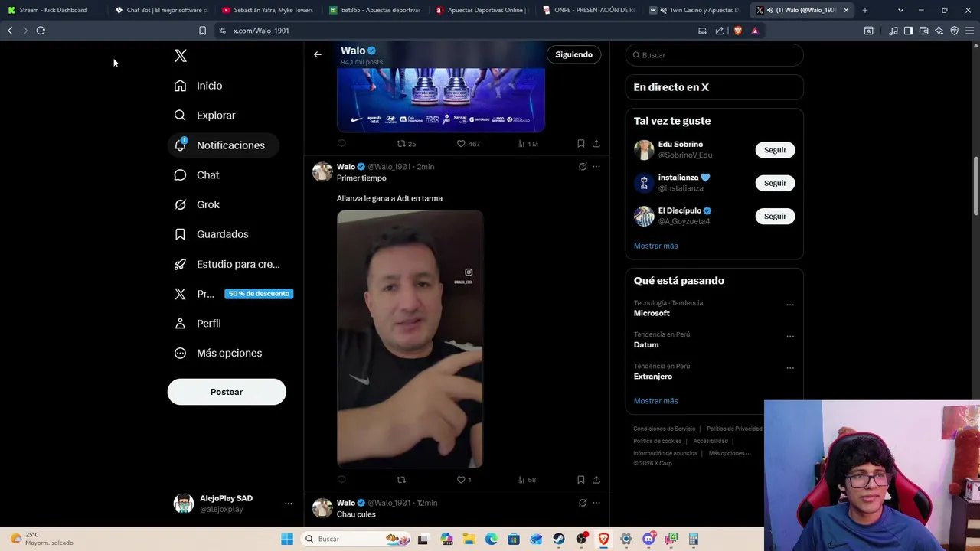
Task: Open Discord from Windows taskbar
Action: click(x=648, y=539)
